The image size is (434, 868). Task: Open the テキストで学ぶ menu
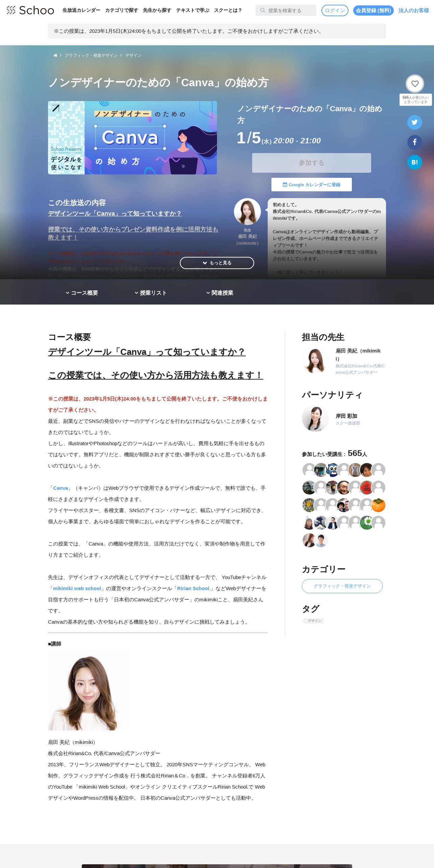tap(193, 10)
